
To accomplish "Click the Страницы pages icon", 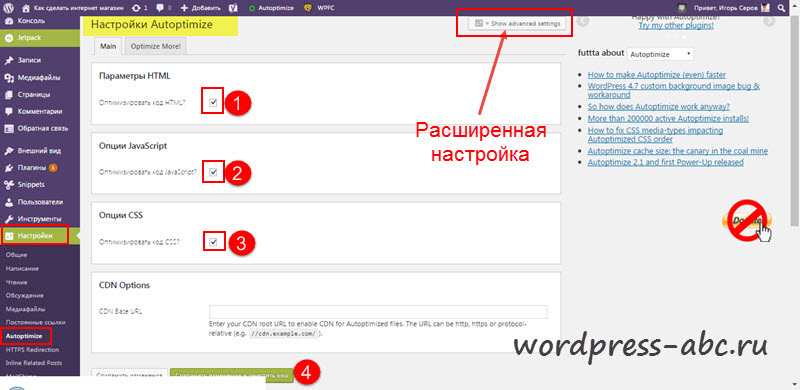I will [8, 94].
